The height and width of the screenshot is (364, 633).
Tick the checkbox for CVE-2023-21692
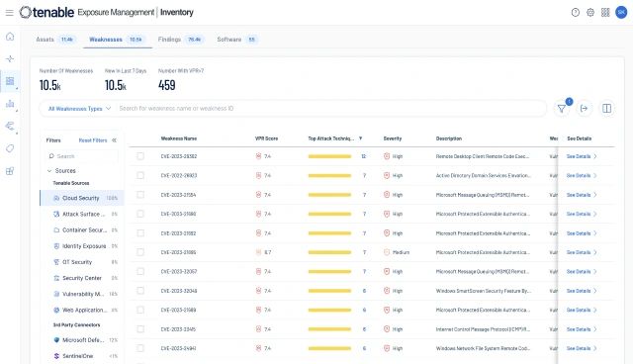point(140,232)
